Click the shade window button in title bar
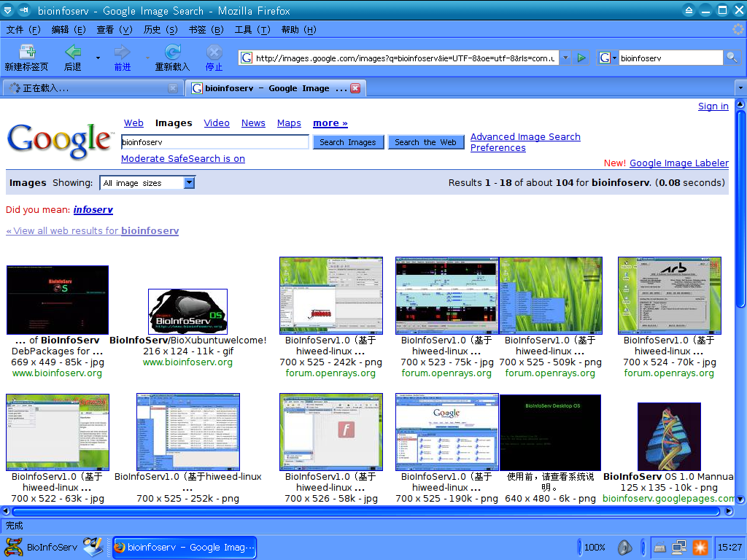This screenshot has width=747, height=560. [689, 10]
